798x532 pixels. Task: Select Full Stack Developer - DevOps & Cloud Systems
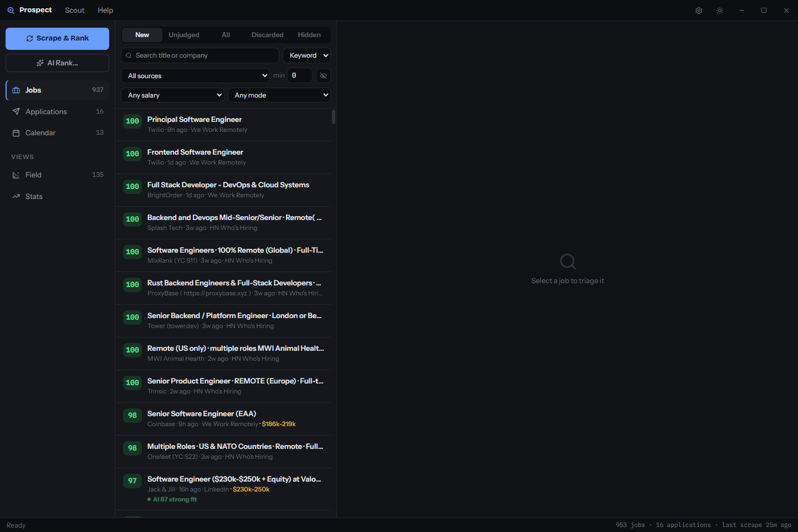pos(223,190)
